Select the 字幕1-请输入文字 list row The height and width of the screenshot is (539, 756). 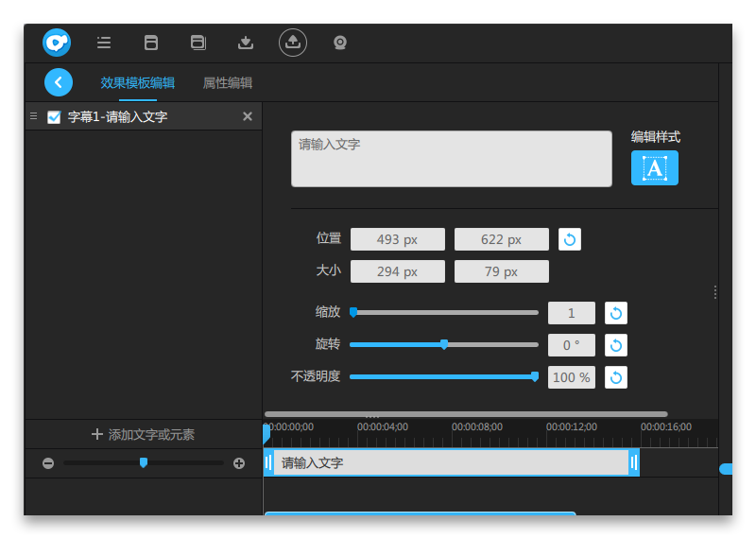click(x=144, y=116)
